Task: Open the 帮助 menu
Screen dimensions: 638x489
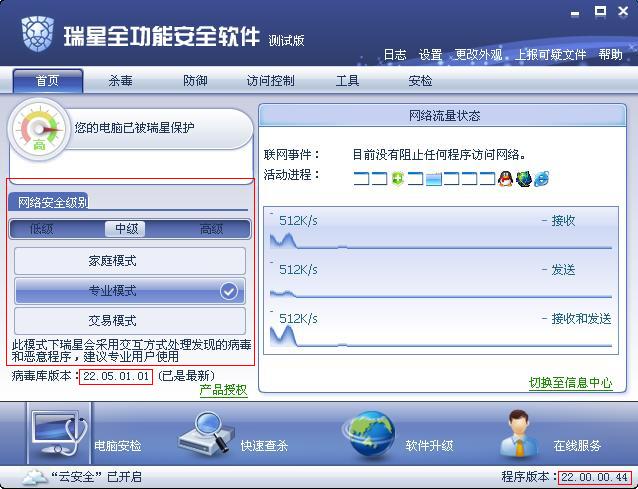Action: point(610,55)
